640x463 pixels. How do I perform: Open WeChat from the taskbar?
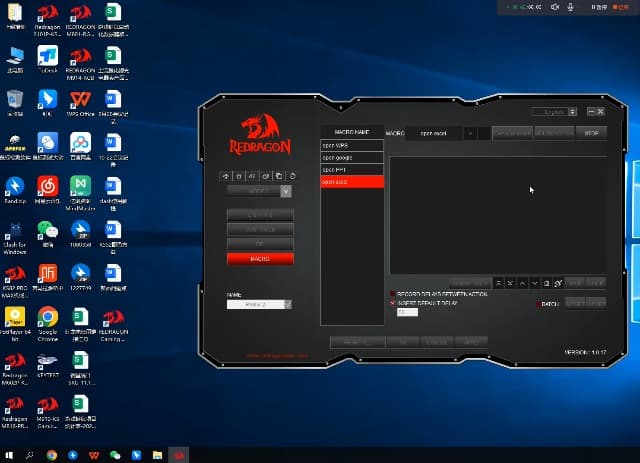[116, 455]
